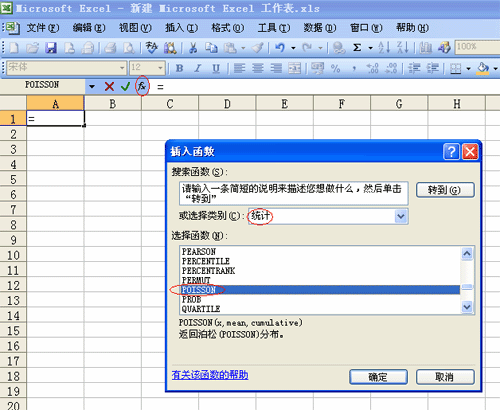This screenshot has height=410, width=500.
Task: Click the 确定 button
Action: tap(378, 377)
